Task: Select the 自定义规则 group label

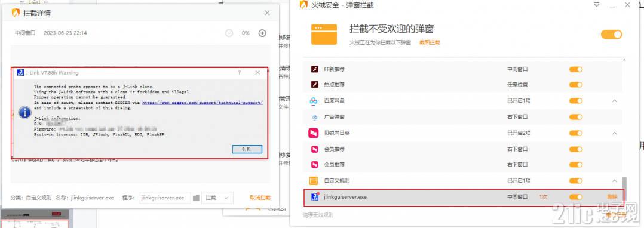Action: 337,180
